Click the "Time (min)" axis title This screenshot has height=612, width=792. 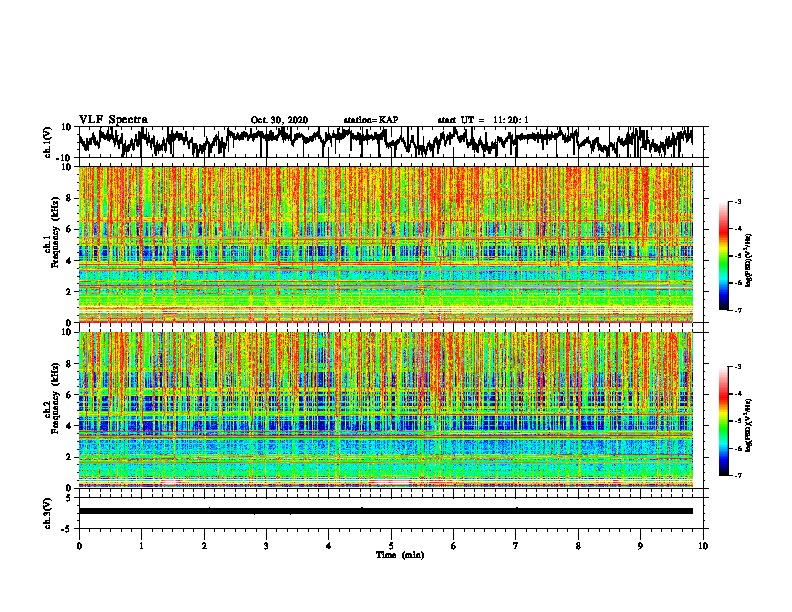click(x=400, y=555)
